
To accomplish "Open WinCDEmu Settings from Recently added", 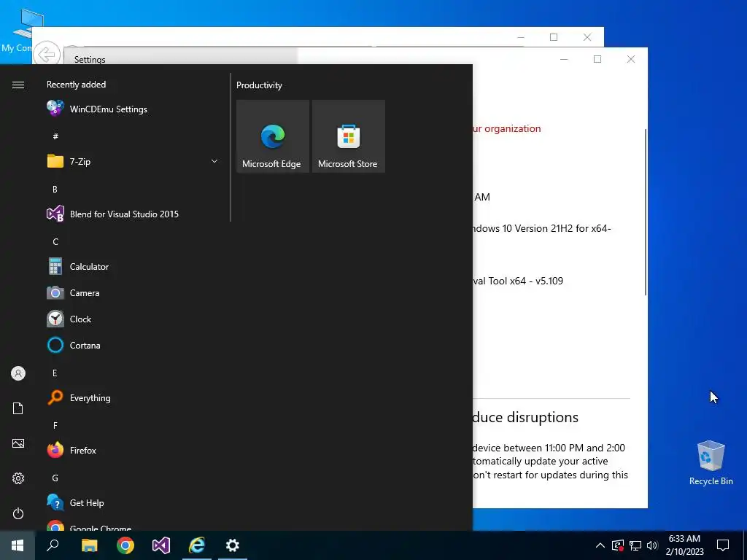I will tap(133, 109).
